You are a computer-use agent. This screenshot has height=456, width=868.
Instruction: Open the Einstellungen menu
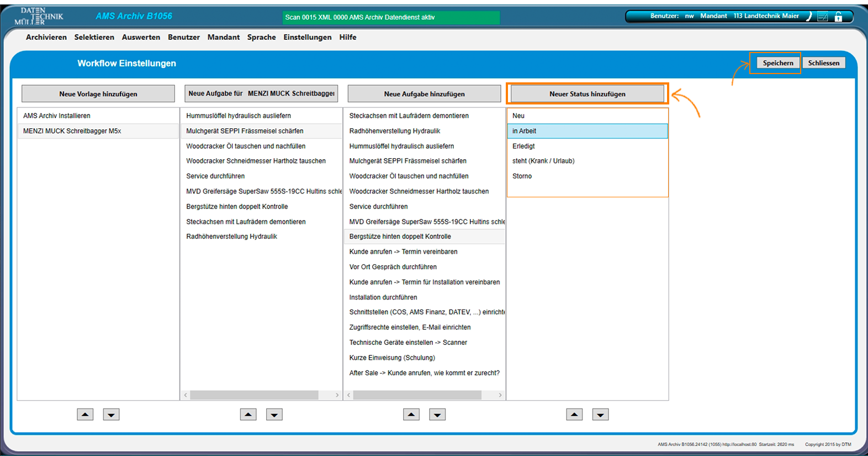pyautogui.click(x=308, y=37)
